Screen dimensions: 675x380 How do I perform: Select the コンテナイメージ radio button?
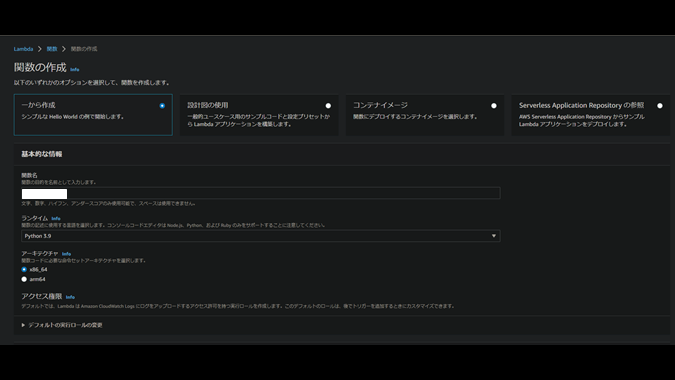coord(494,105)
